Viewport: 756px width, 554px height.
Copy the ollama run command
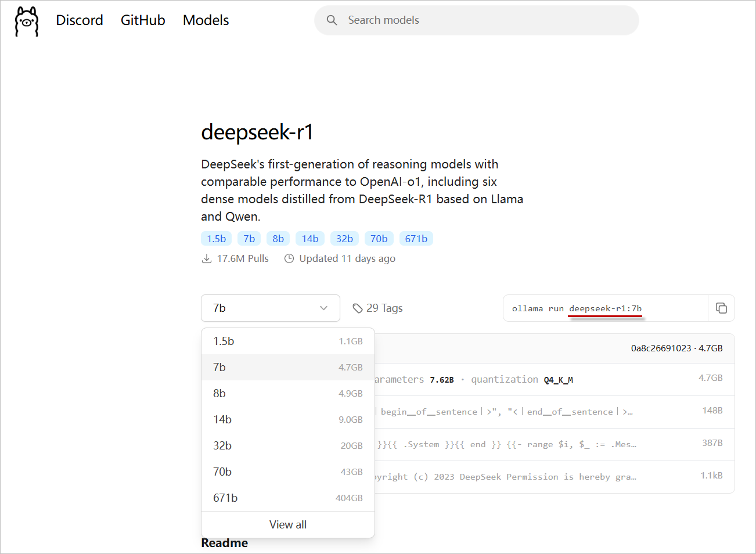pyautogui.click(x=722, y=308)
